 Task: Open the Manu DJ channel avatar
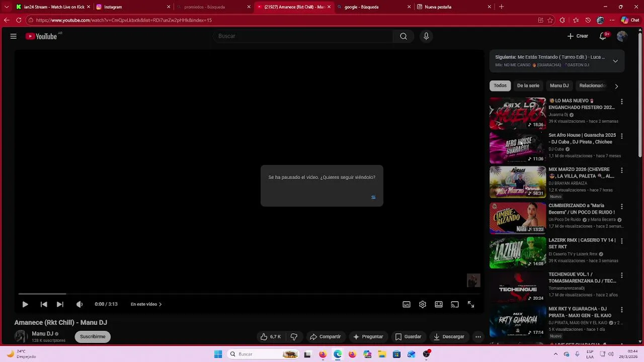point(21,337)
